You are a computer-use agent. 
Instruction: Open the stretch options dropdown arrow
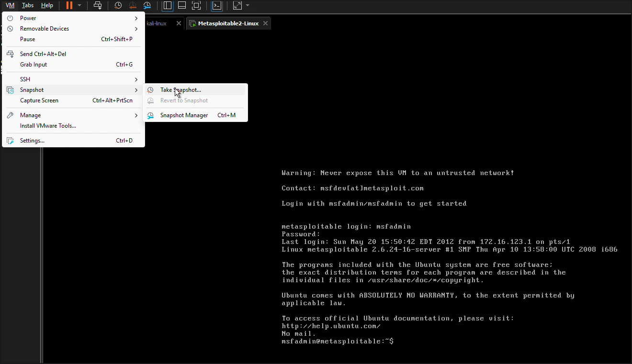[248, 5]
